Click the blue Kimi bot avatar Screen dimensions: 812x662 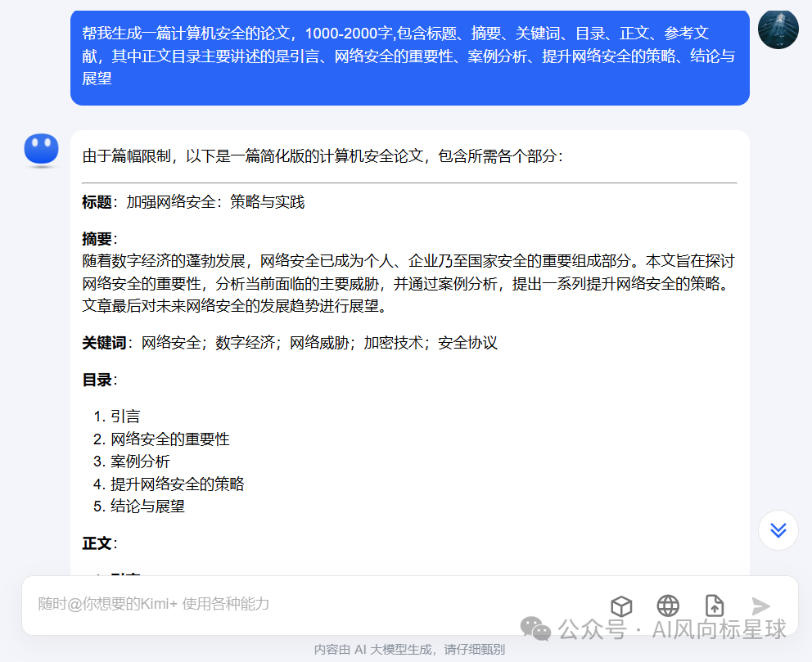click(x=42, y=150)
